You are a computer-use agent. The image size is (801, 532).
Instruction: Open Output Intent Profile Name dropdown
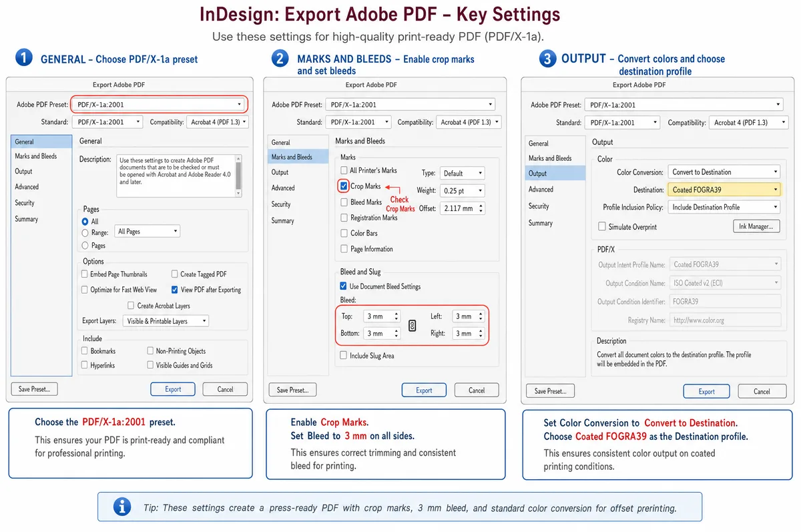(x=725, y=264)
